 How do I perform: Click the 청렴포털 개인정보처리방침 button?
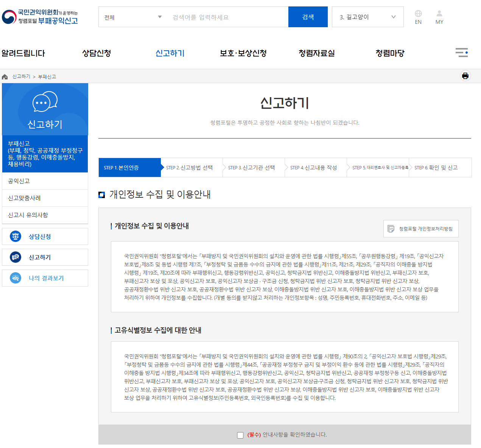421,228
